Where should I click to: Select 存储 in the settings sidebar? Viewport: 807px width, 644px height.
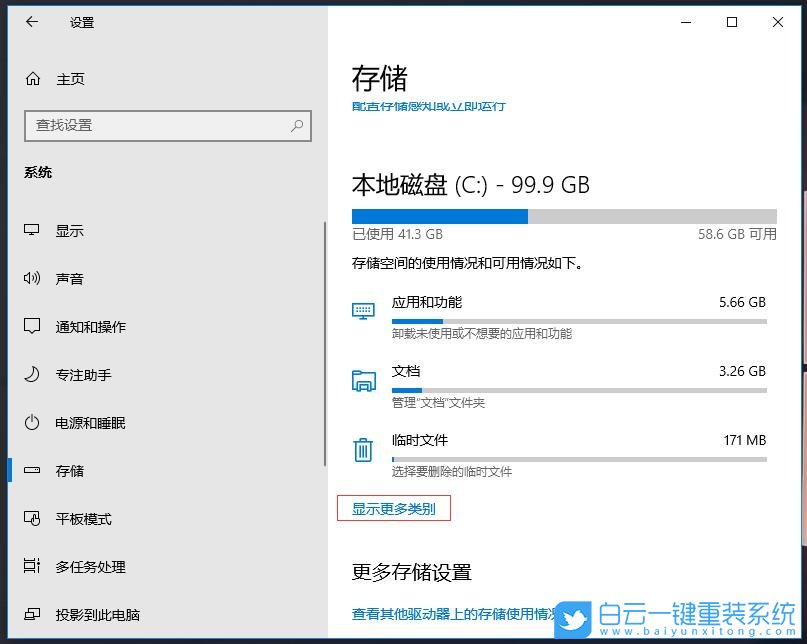pos(60,470)
